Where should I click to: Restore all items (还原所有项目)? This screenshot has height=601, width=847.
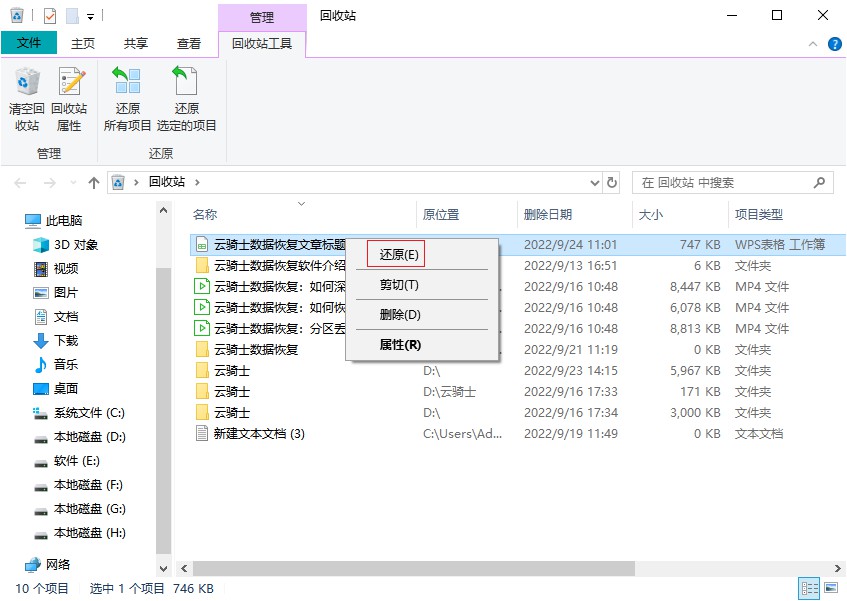click(127, 99)
